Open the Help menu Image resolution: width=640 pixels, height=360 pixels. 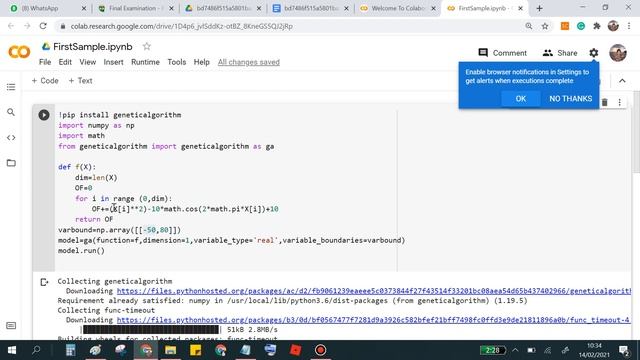[x=201, y=62]
